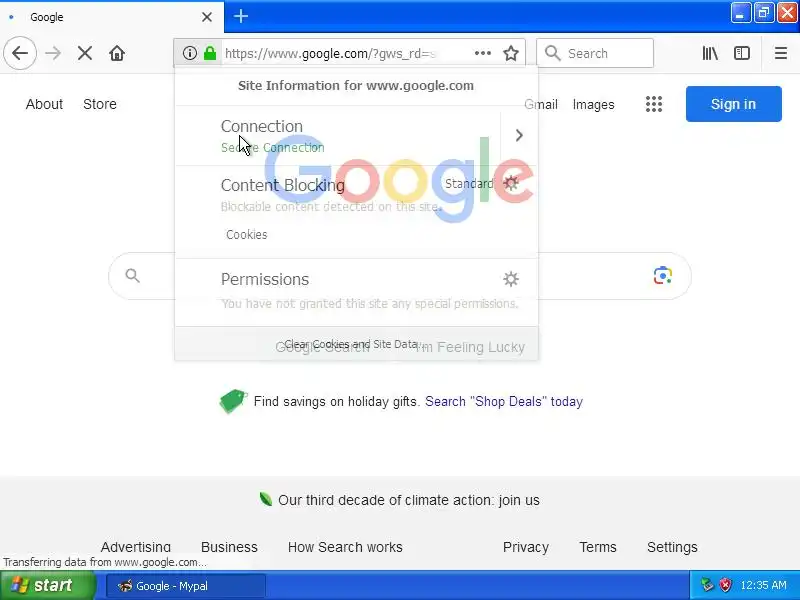Viewport: 800px width, 600px height.
Task: Open the Library icon in toolbar
Action: [710, 53]
